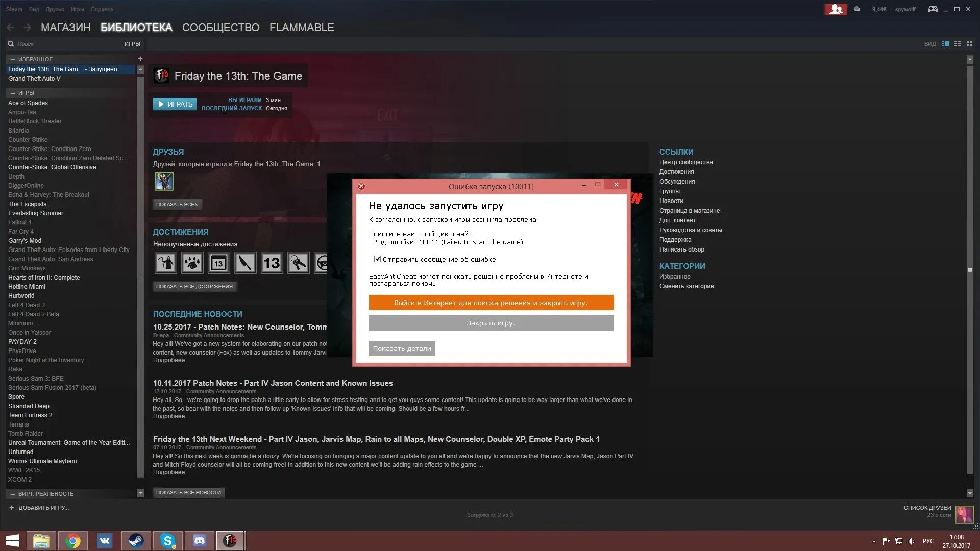This screenshot has width=980, height=551.
Task: Switch to grid view icon
Action: [970, 44]
